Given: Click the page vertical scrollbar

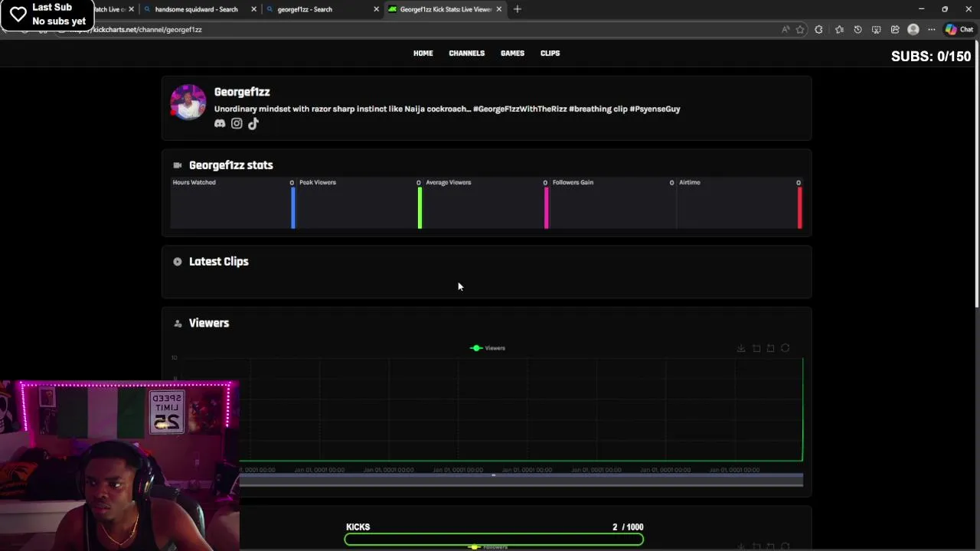Looking at the screenshot, I should tap(976, 174).
